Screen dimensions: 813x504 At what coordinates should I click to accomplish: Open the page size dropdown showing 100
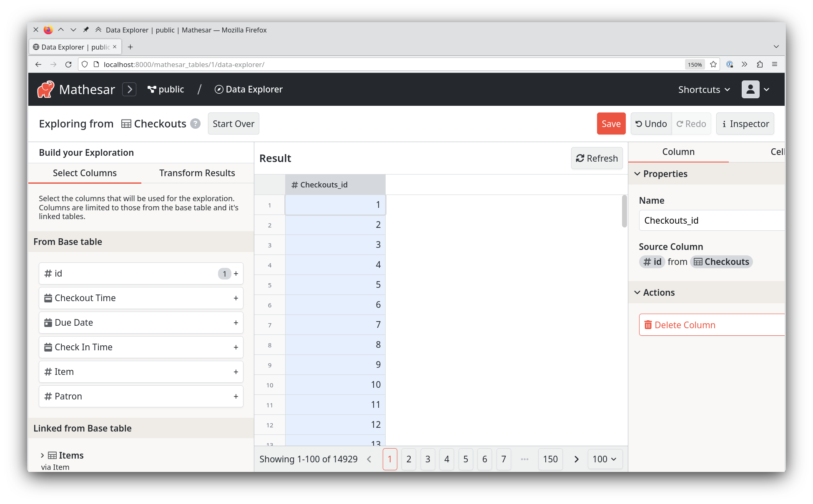pyautogui.click(x=605, y=459)
